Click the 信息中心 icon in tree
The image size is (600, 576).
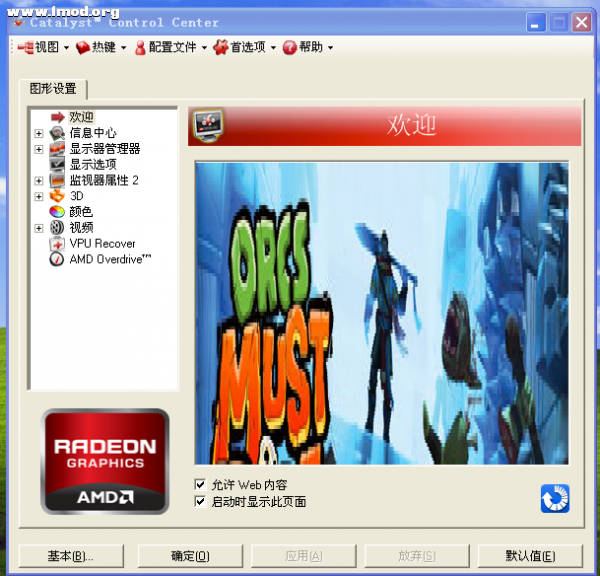tap(57, 133)
